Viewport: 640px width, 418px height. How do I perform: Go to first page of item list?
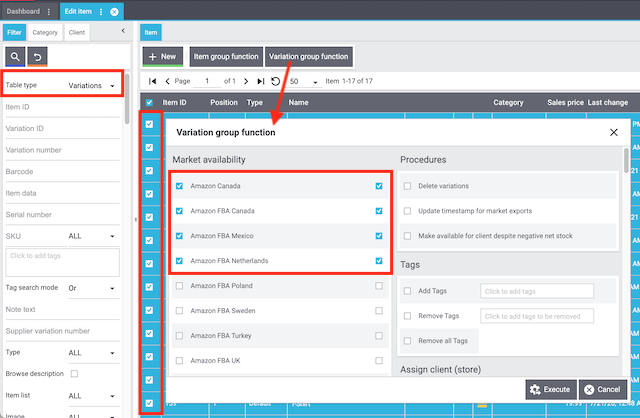tap(152, 81)
